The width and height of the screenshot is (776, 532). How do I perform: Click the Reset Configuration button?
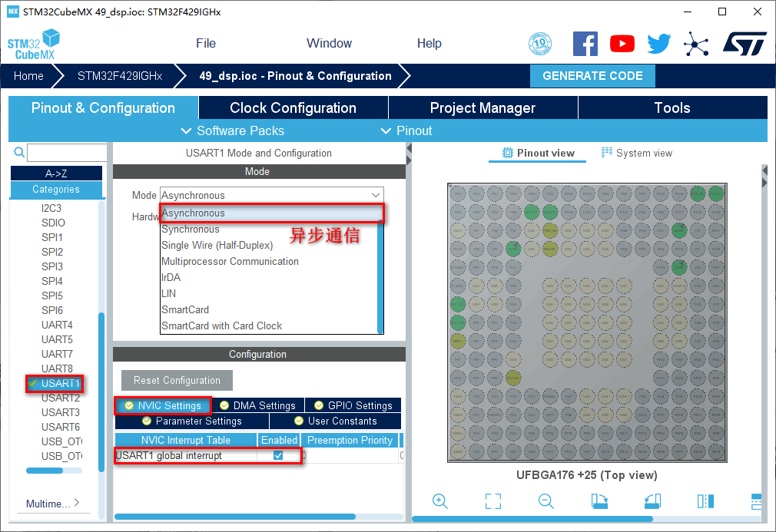177,381
